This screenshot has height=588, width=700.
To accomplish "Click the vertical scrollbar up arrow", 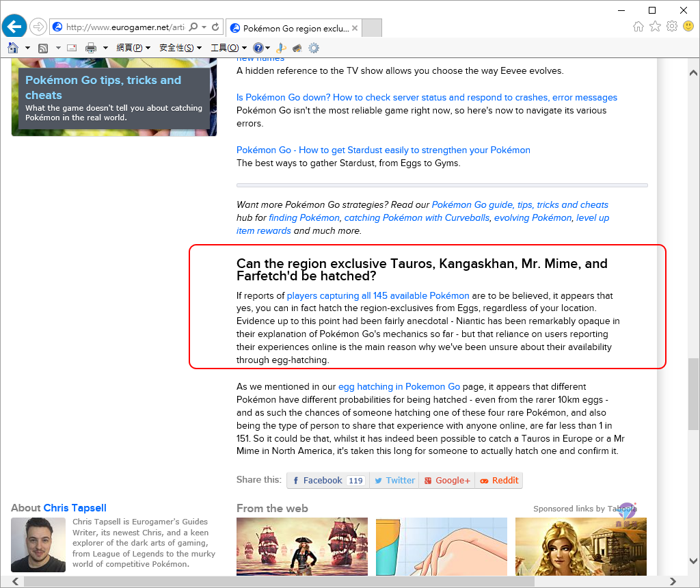I will [693, 72].
